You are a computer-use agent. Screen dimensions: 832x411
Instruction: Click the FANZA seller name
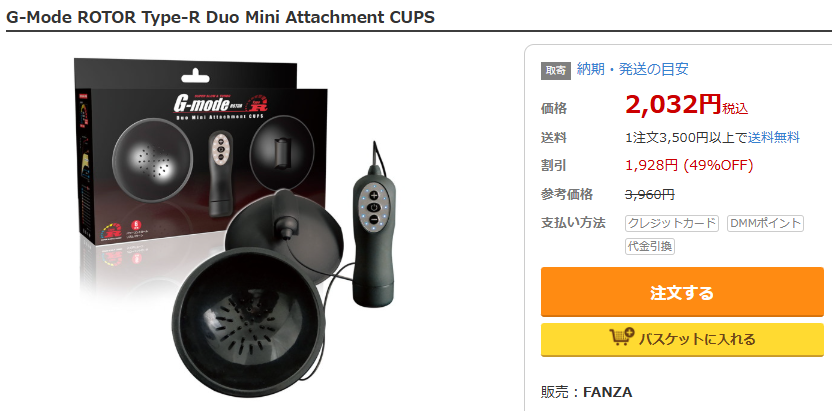[608, 392]
